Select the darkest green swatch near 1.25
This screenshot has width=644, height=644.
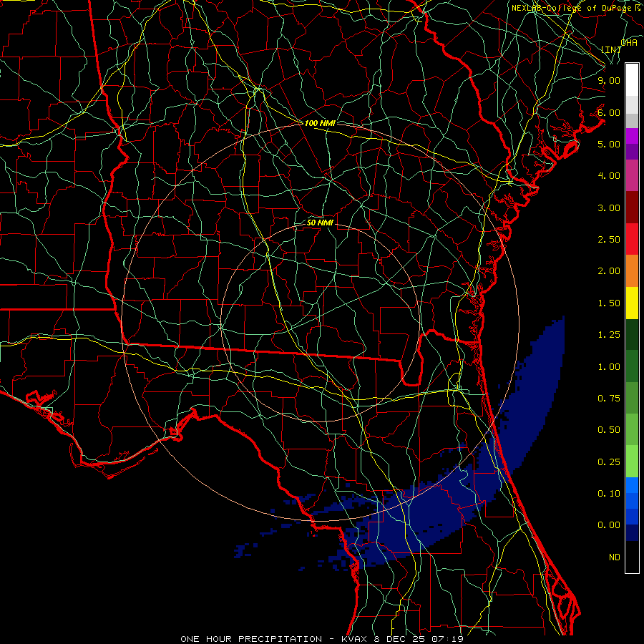(632, 334)
